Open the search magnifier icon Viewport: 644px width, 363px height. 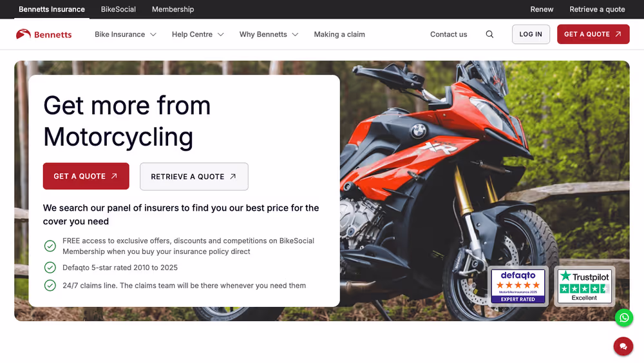coord(489,34)
